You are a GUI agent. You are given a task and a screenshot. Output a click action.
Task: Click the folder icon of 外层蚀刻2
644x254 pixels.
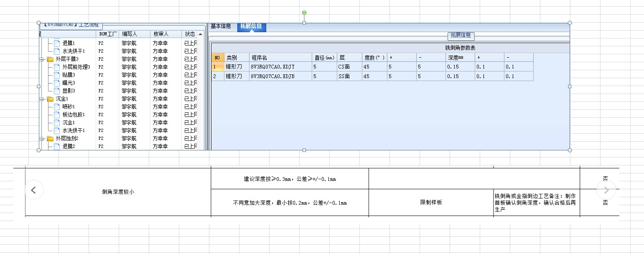tap(50, 138)
